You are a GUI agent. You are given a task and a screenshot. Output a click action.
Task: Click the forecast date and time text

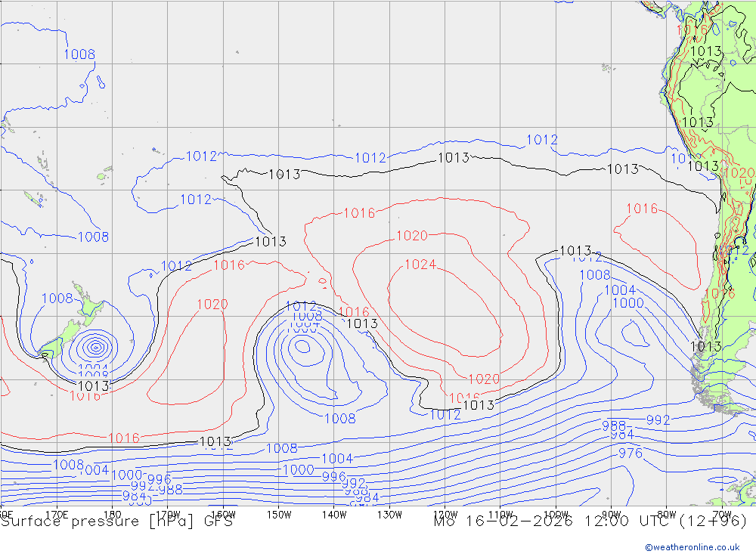pyautogui.click(x=590, y=522)
